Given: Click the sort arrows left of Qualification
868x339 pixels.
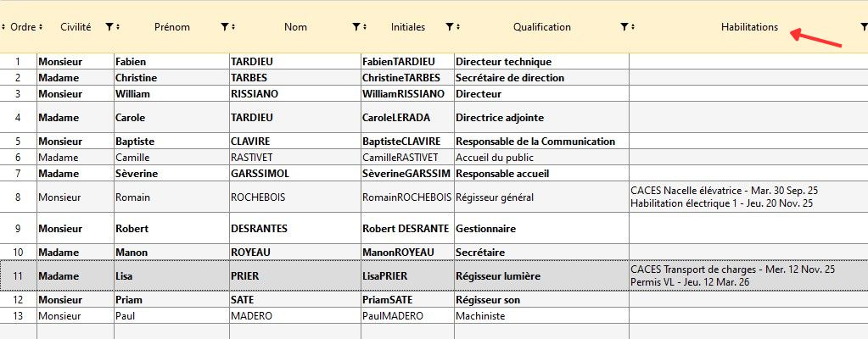Looking at the screenshot, I should pyautogui.click(x=458, y=27).
